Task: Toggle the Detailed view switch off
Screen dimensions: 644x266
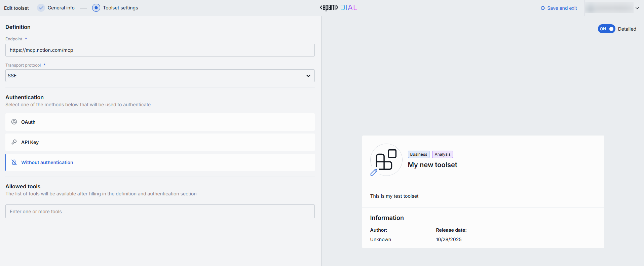Action: coord(606,29)
